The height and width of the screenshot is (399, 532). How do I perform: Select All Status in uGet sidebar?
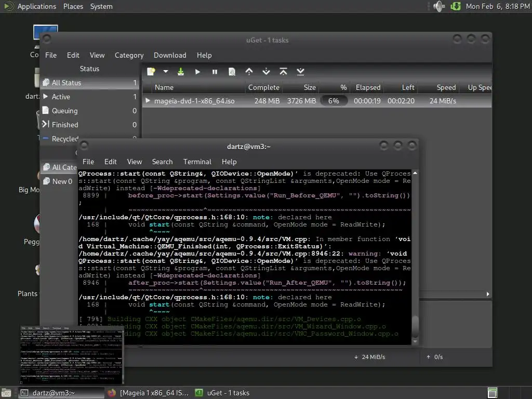click(x=89, y=83)
